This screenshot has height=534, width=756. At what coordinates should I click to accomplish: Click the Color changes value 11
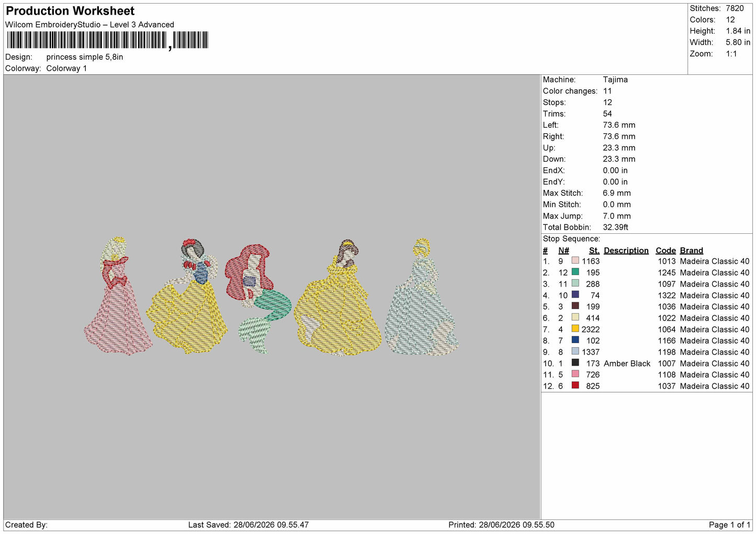pos(607,91)
